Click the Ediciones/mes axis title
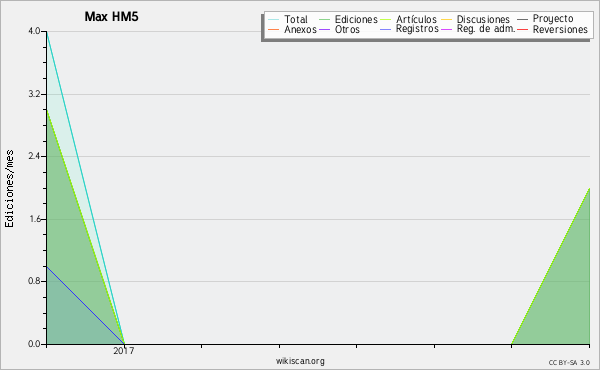This screenshot has width=600, height=370. [x=9, y=189]
